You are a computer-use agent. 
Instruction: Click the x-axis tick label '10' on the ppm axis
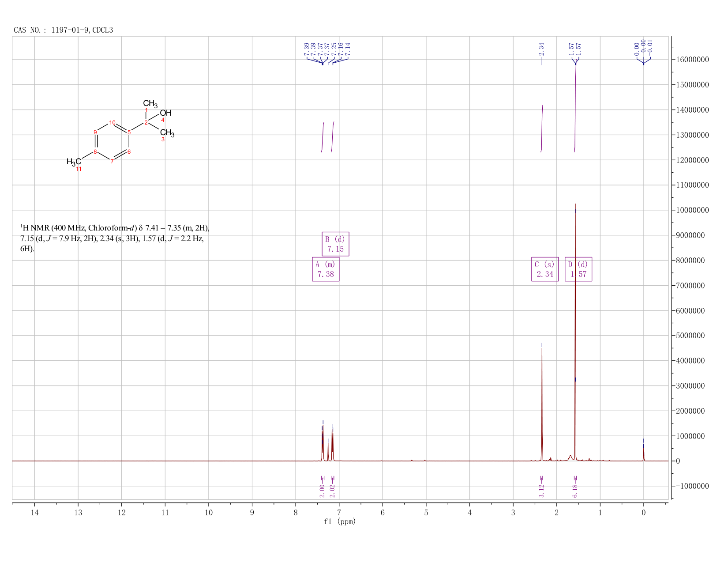(208, 513)
